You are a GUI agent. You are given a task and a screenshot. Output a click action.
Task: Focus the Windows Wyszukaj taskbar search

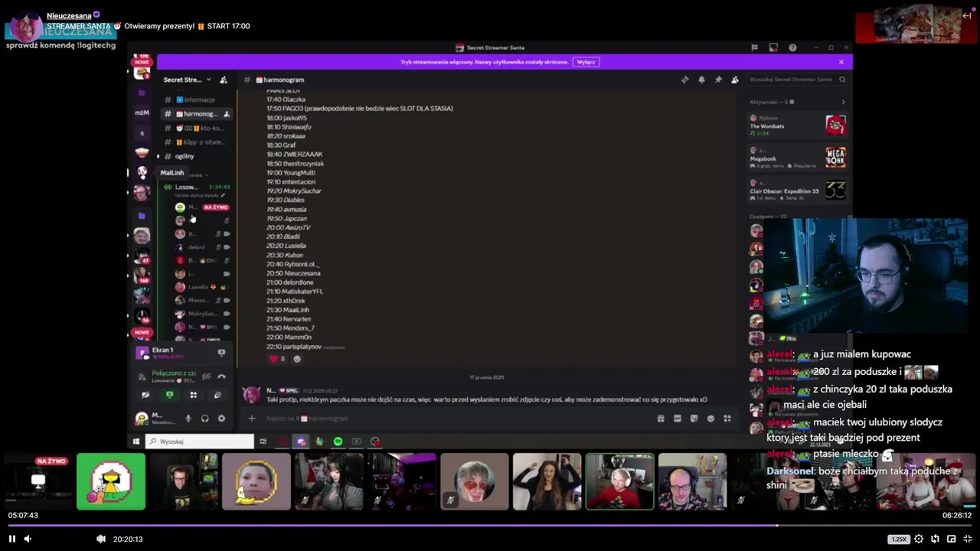[x=200, y=441]
